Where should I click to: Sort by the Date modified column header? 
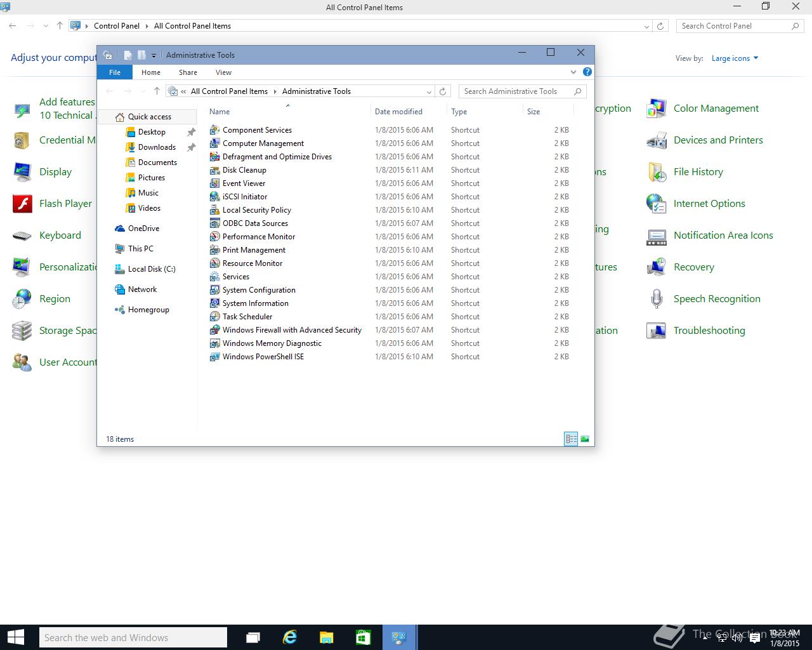pos(398,112)
